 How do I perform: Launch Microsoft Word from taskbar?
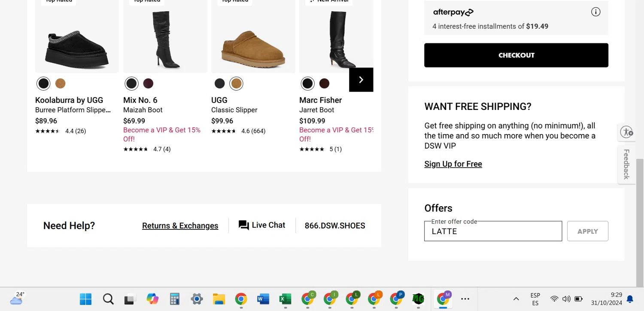point(263,299)
